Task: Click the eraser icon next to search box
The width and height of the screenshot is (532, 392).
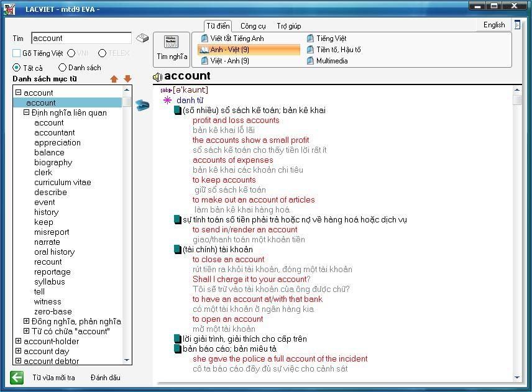Action: tap(142, 38)
